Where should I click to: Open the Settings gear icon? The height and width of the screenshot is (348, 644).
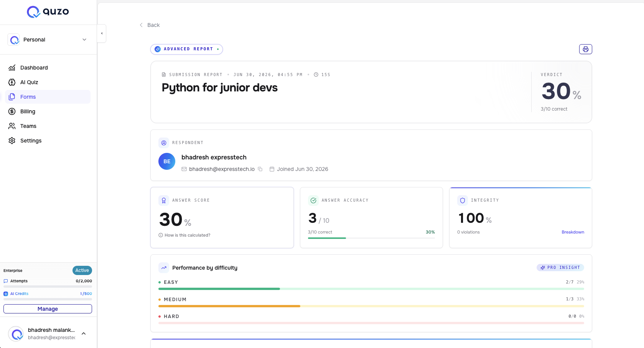click(12, 141)
